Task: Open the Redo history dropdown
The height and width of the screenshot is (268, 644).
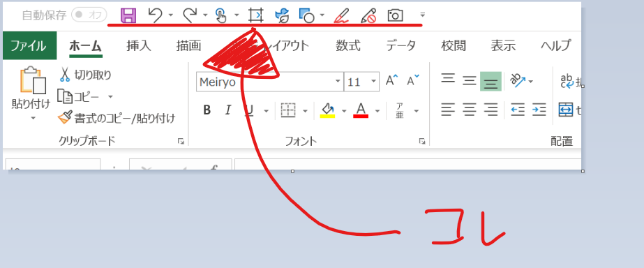Action: pos(205,15)
